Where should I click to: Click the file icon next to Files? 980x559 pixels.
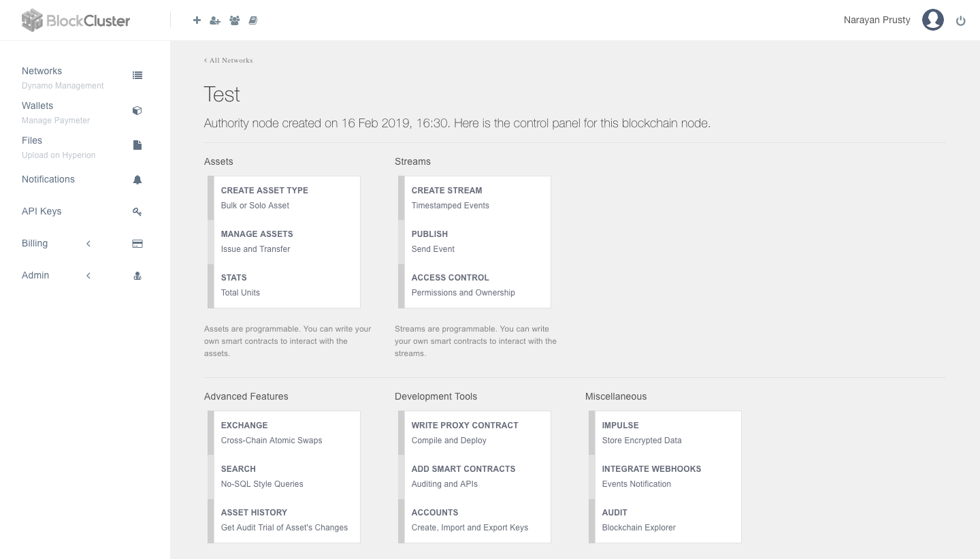(137, 145)
